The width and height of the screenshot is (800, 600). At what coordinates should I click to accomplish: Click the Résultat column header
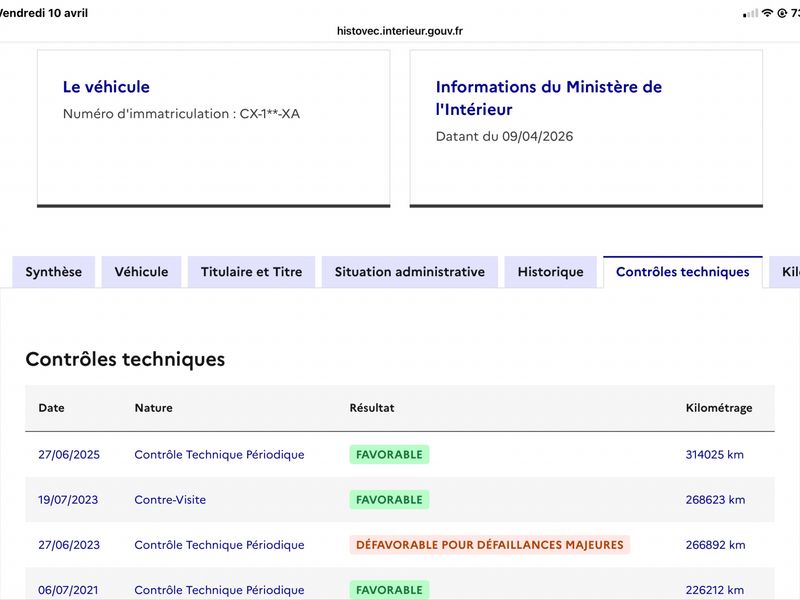tap(372, 408)
